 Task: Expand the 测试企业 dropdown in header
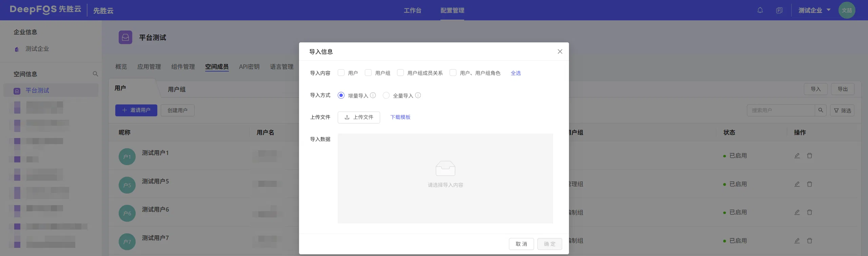[814, 10]
